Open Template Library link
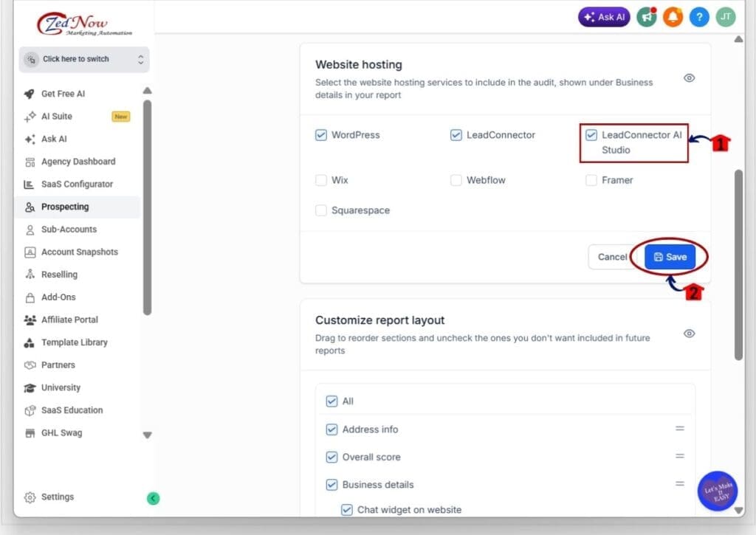Viewport: 756px width, 535px height. [x=75, y=342]
